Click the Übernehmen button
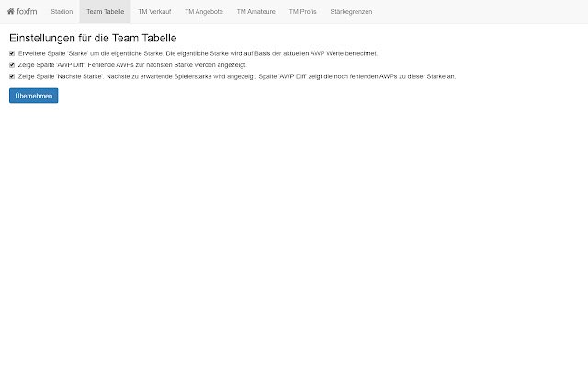Viewport: 588px width, 368px height. pos(34,96)
